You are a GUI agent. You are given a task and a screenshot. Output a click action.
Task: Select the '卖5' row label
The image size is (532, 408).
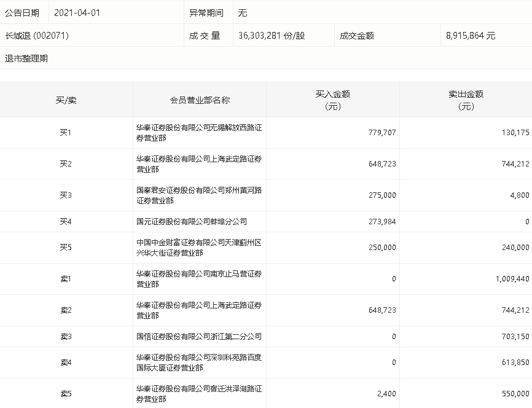66,394
